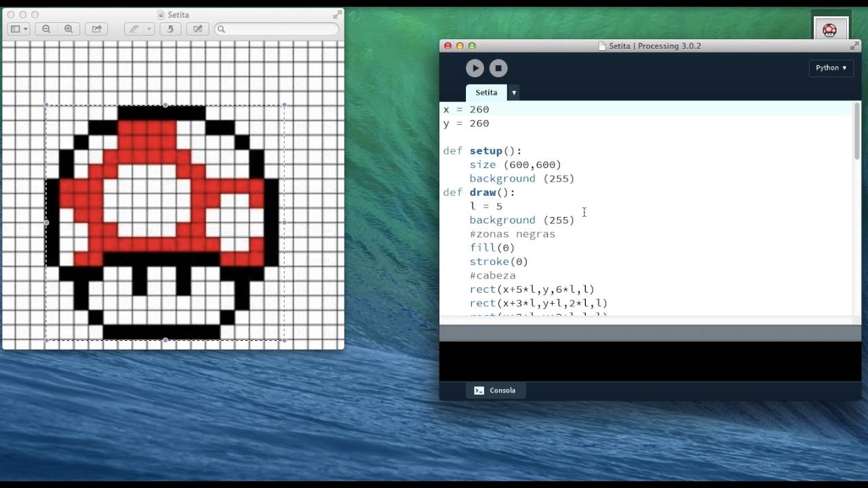868x488 pixels.
Task: Click the 'Setita | Processing 3.0.2' window title
Action: [655, 46]
